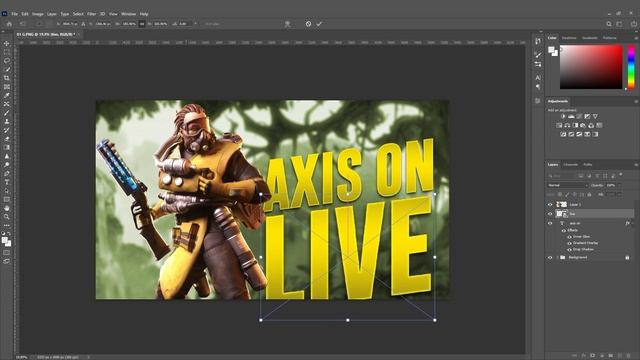Open the Brush Settings panel icon
Image resolution: width=640 pixels, height=360 pixels.
[538, 54]
